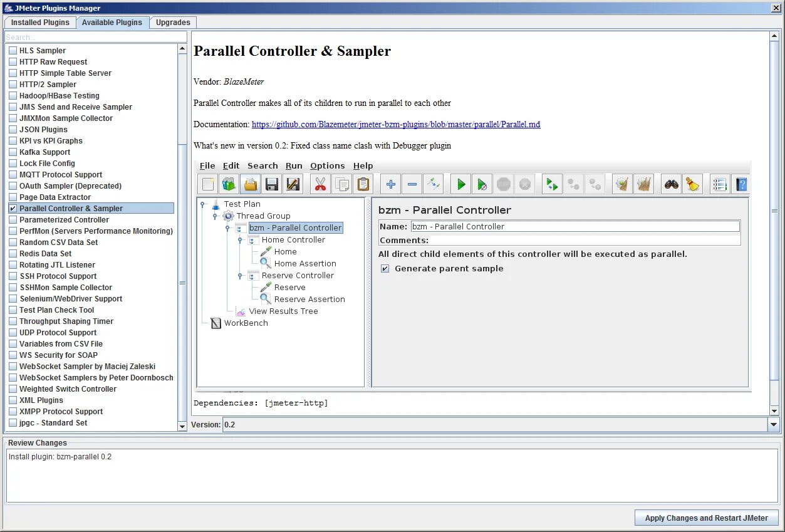
Task: Click the Function Helper list icon
Action: tap(720, 184)
